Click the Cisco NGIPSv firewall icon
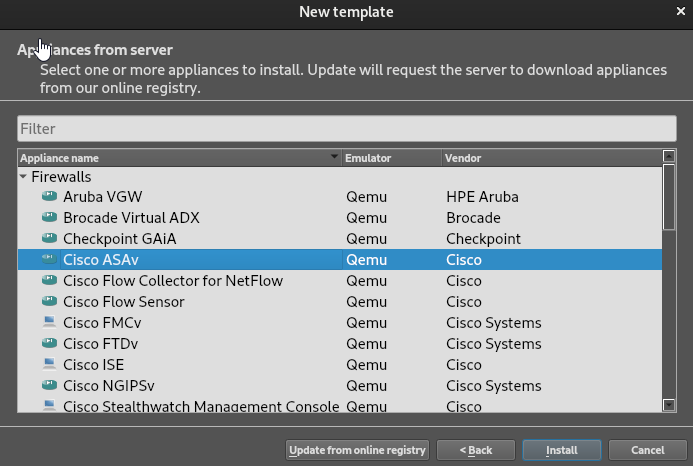This screenshot has height=466, width=693. (50, 385)
